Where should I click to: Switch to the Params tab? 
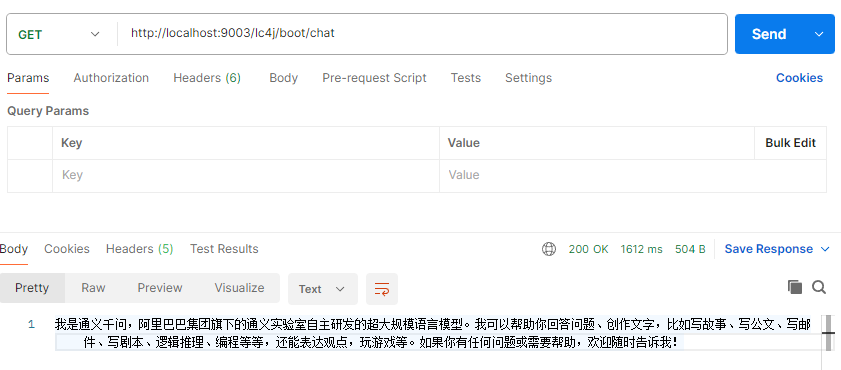tap(28, 78)
